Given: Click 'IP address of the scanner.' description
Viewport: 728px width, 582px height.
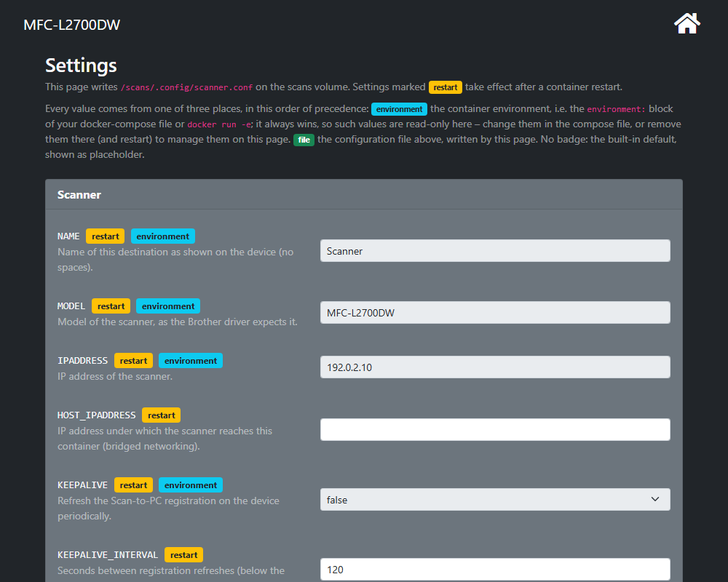Looking at the screenshot, I should pos(115,376).
